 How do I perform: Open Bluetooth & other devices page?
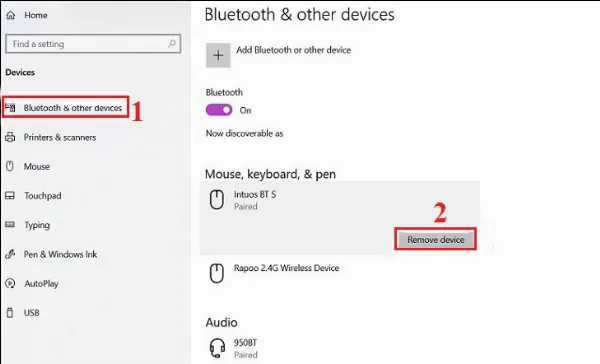pos(65,108)
